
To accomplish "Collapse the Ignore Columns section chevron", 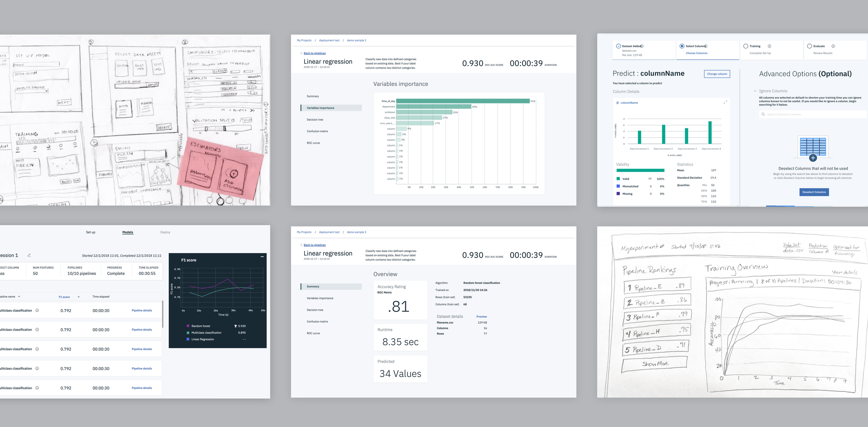I will tap(755, 91).
